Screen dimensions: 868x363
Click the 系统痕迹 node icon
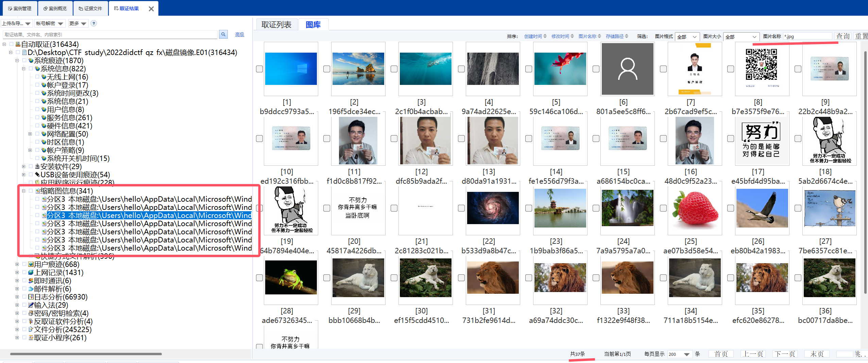click(x=31, y=61)
